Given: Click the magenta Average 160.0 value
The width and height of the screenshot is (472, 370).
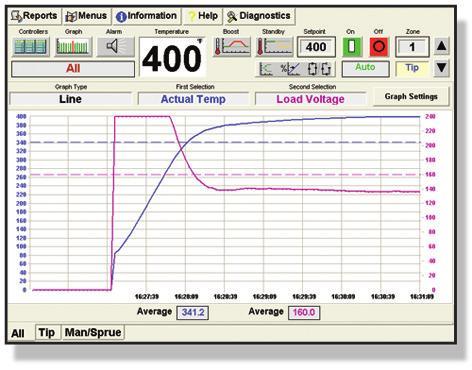Looking at the screenshot, I should click(x=304, y=313).
